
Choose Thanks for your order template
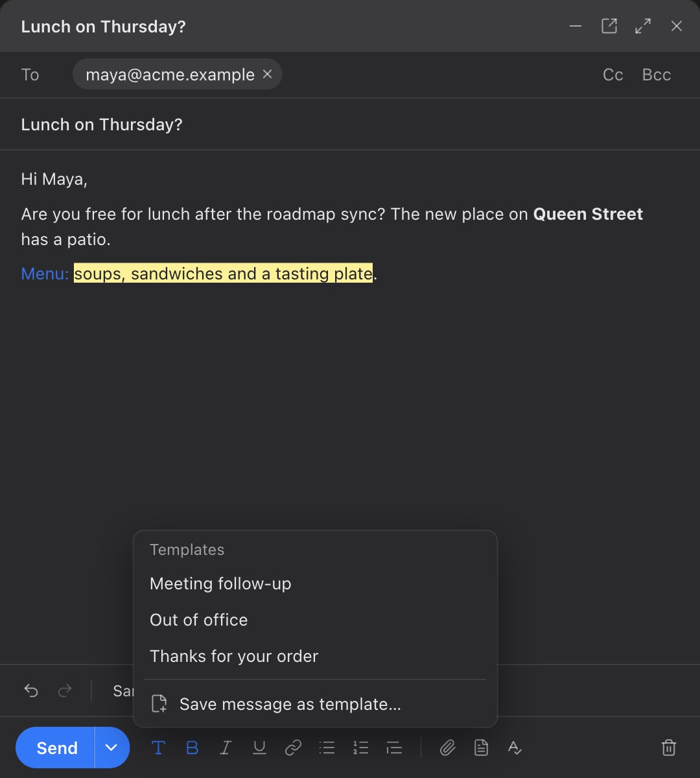tap(315, 656)
